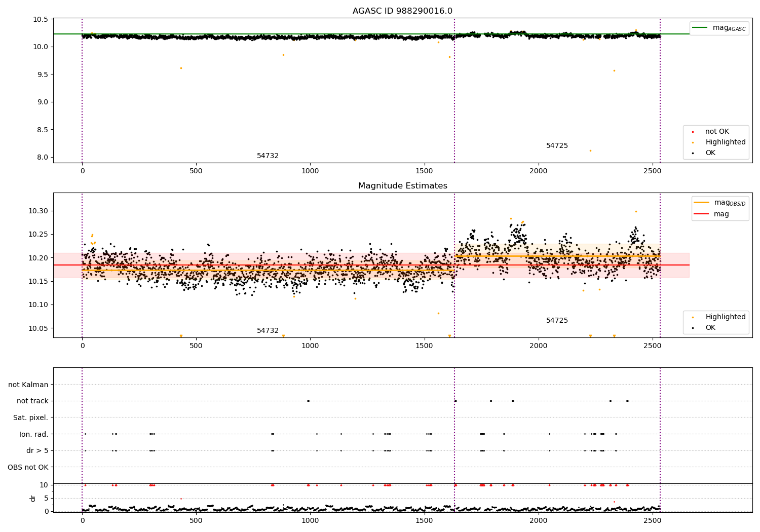The image size is (760, 532).
Task: Click obsid label 54725 in the top plot
Action: point(557,146)
